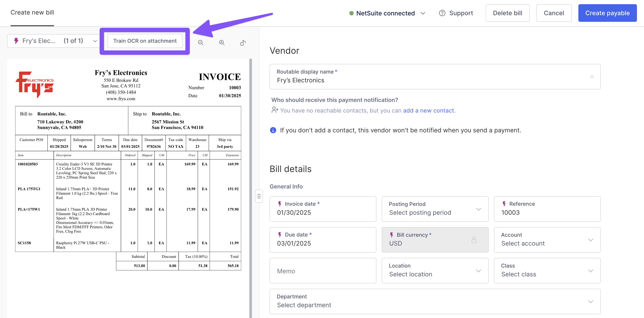
Task: Click item code 1001020503 on invoice
Action: [28, 164]
